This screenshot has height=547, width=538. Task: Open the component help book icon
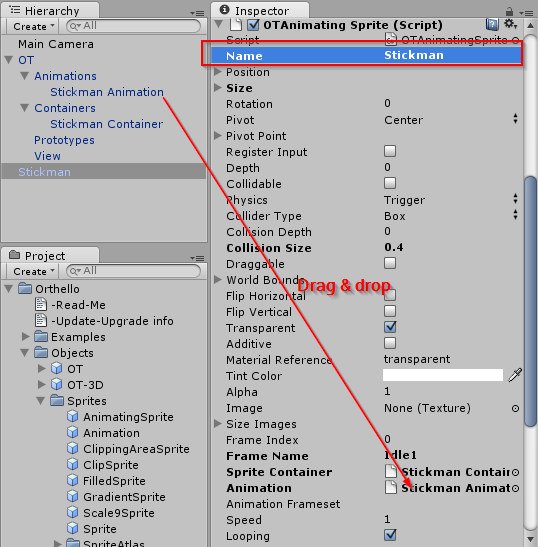(492, 24)
